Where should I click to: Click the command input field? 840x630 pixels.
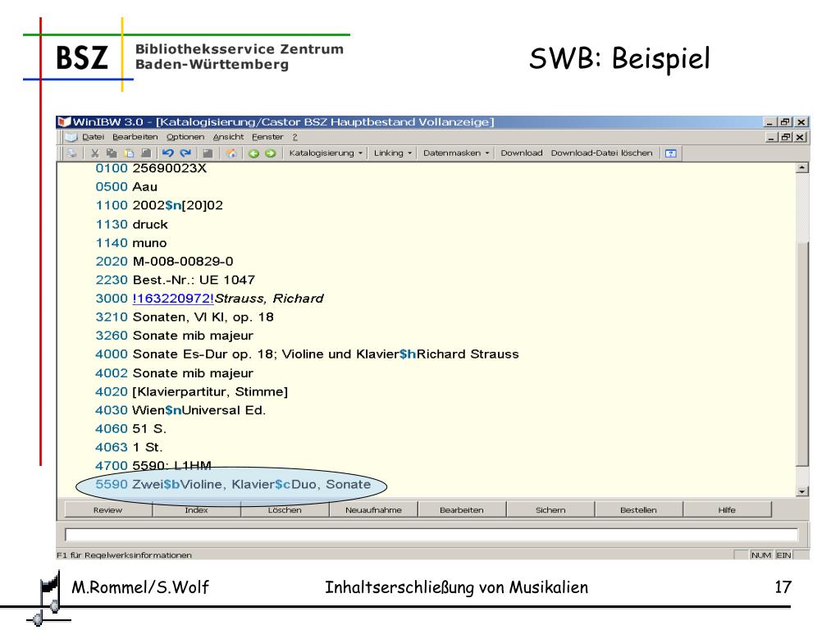pyautogui.click(x=431, y=535)
